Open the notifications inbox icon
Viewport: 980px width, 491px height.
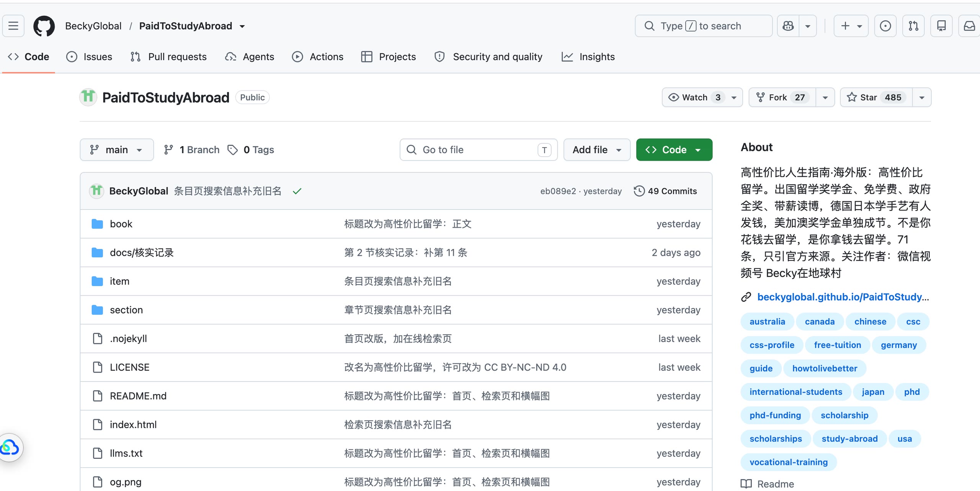tap(969, 26)
